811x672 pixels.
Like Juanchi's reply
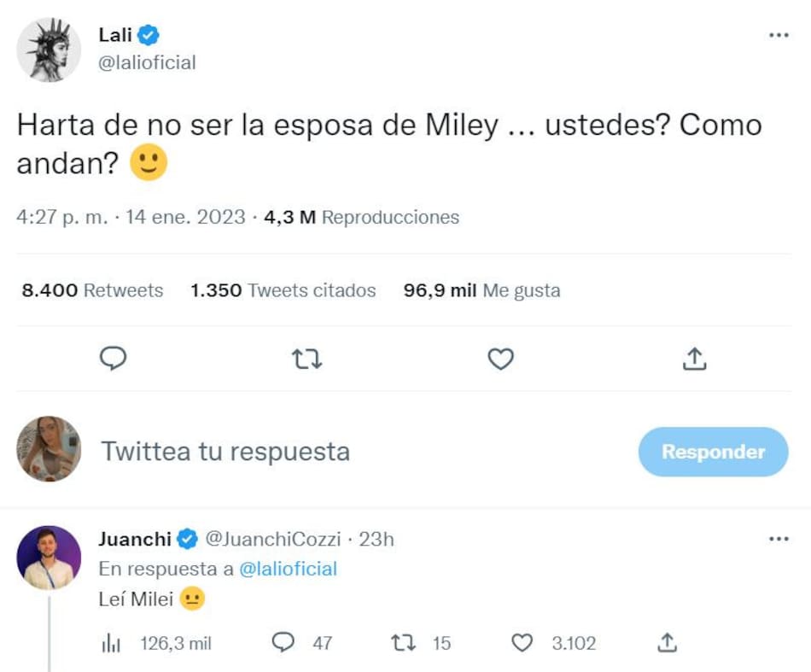[x=522, y=642]
